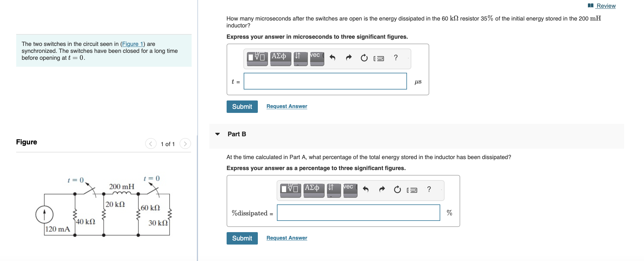Viewport: 644px width, 261px height.
Task: Open equation templates in Part A toolbar
Action: (x=257, y=58)
